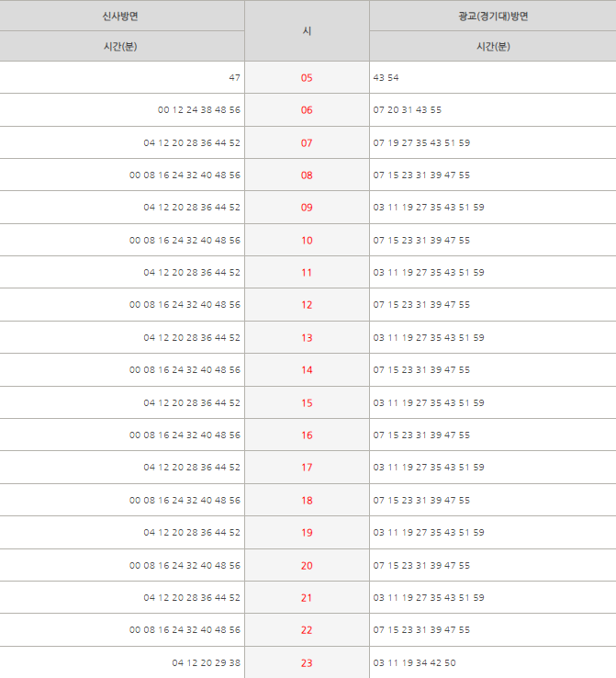616x678 pixels.
Task: Click 00 12 24 38 48 56 신사 times
Action: [x=198, y=110]
